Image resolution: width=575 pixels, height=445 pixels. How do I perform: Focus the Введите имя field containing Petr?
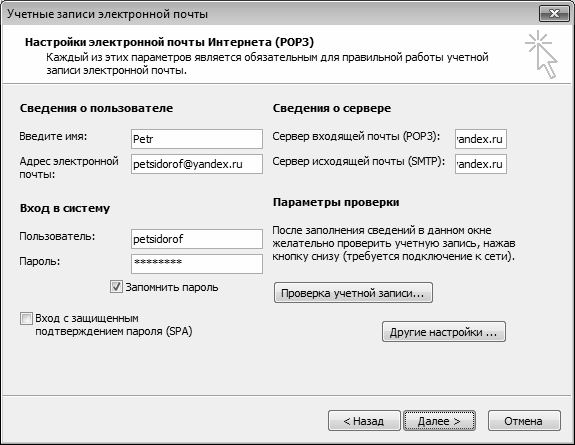197,139
